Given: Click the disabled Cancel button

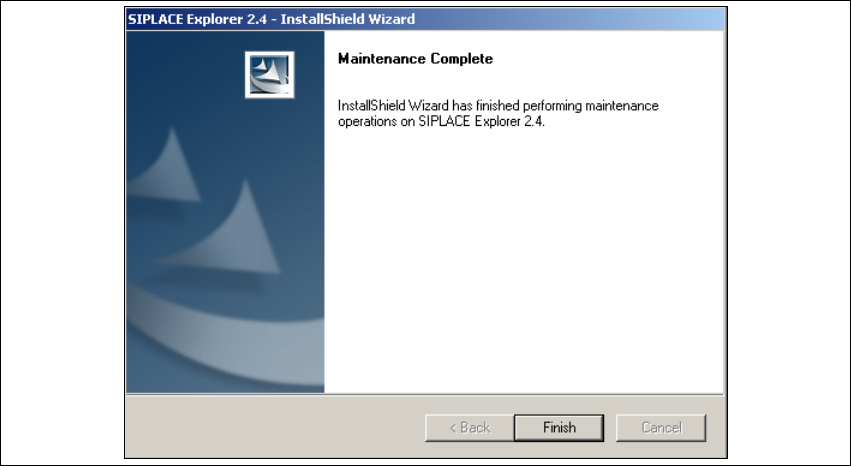Looking at the screenshot, I should tap(661, 427).
